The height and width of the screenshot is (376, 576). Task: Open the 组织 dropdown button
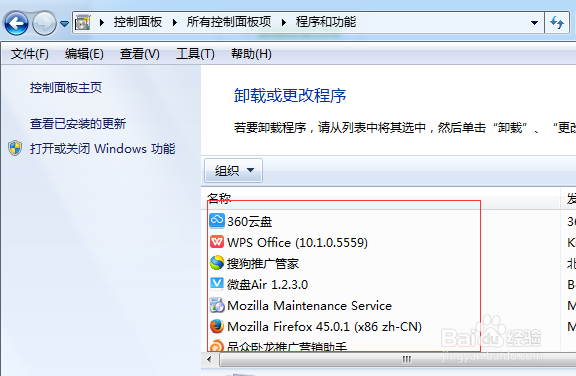233,170
